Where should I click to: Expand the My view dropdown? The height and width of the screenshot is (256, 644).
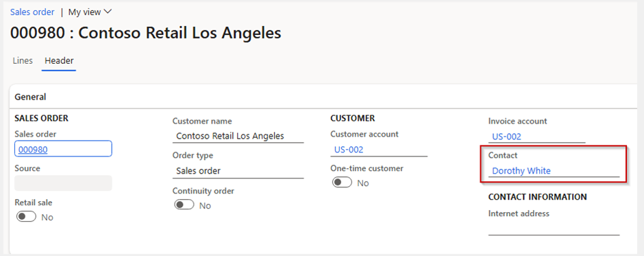point(90,12)
